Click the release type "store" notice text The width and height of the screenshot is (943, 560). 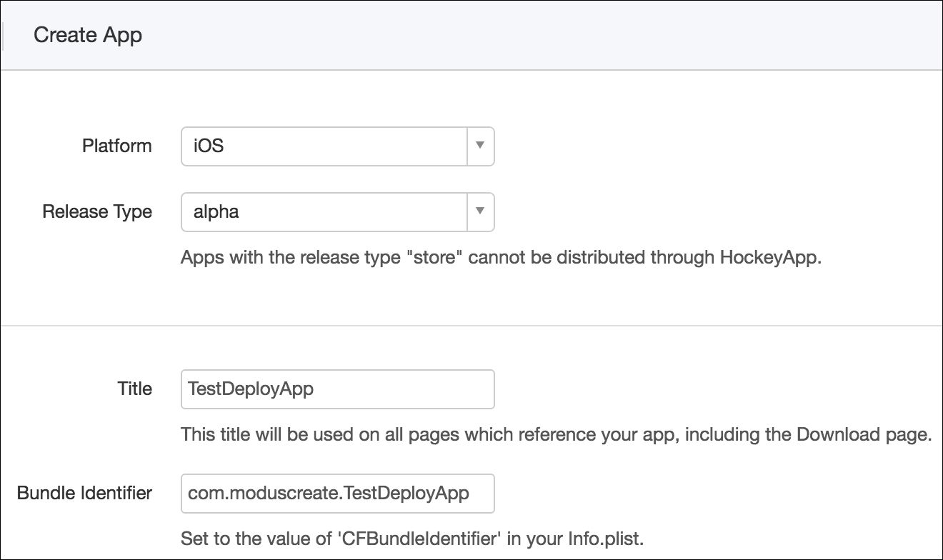pyautogui.click(x=502, y=257)
